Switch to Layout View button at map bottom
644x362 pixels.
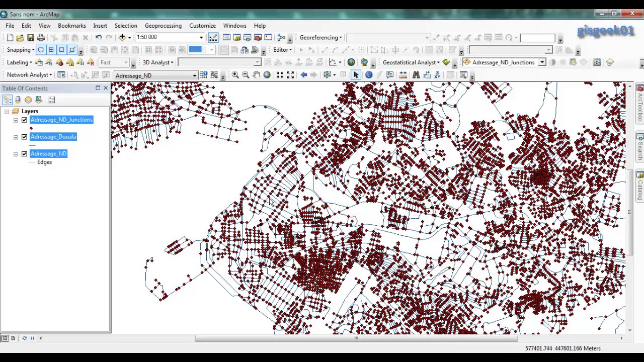pos(13,338)
